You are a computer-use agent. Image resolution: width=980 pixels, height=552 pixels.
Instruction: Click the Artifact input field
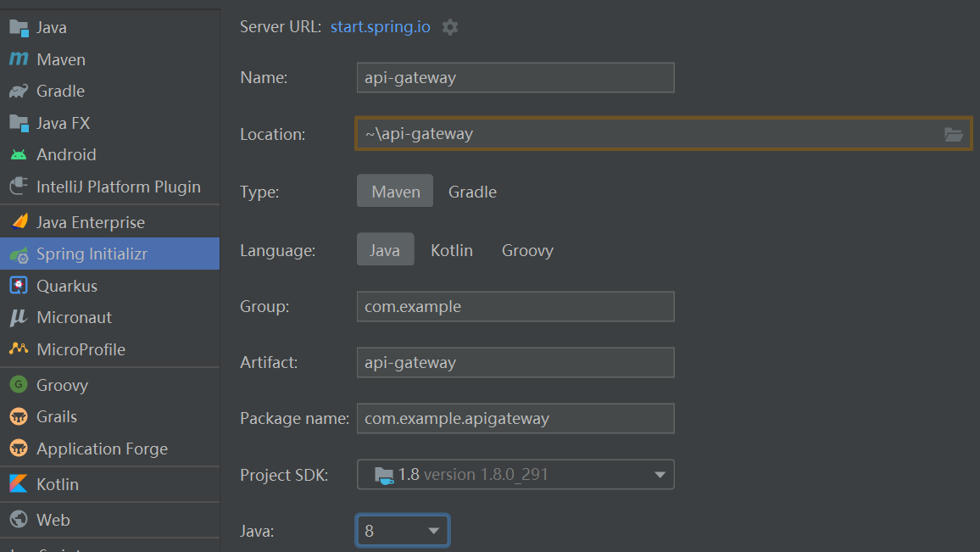coord(515,363)
